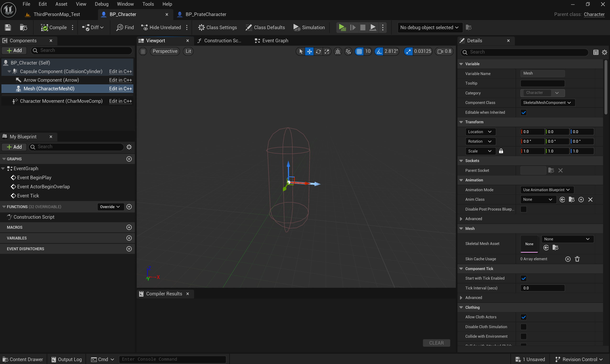Click the Browse in Content Browser icon
610x364 pixels.
click(x=23, y=27)
